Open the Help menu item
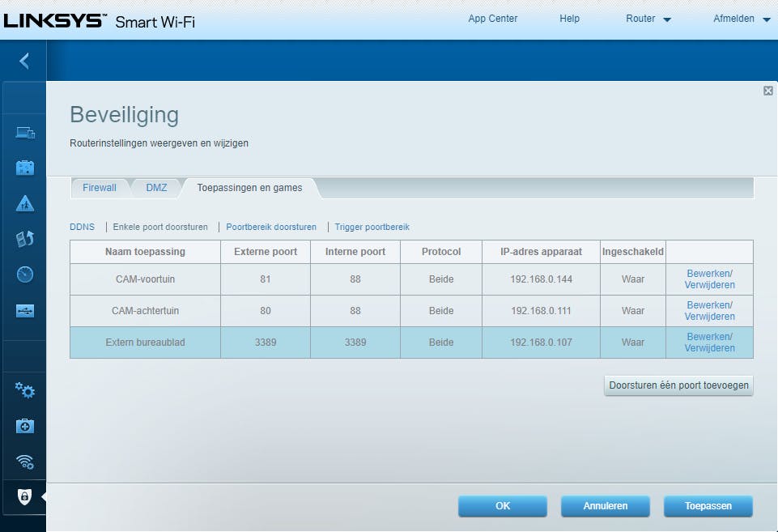 (x=569, y=19)
